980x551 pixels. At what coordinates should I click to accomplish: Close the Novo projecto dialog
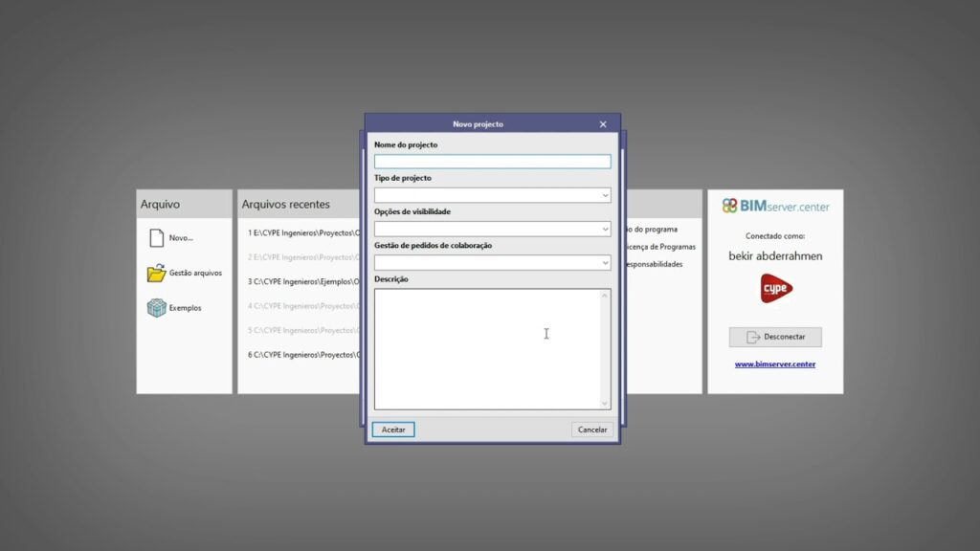coord(603,124)
